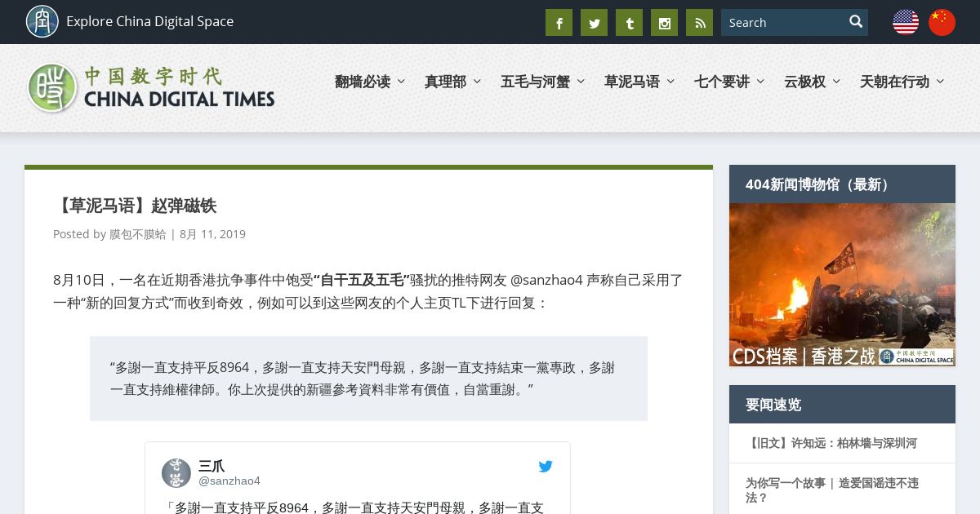
Task: Click Explore China Digital Space link
Action: (x=149, y=21)
